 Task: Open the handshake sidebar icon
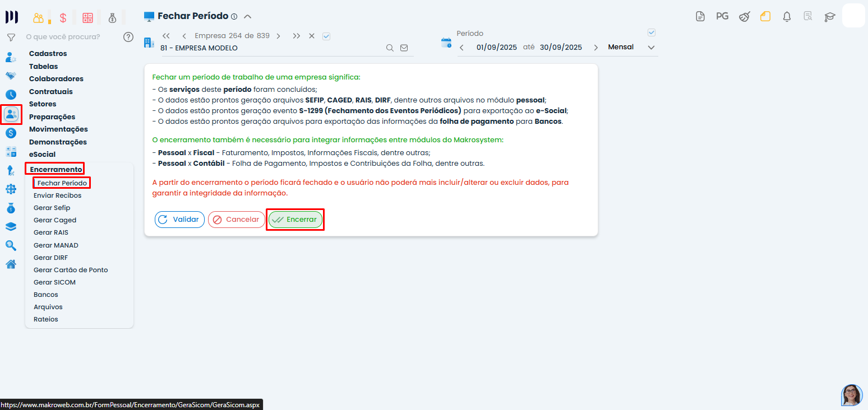click(x=11, y=76)
